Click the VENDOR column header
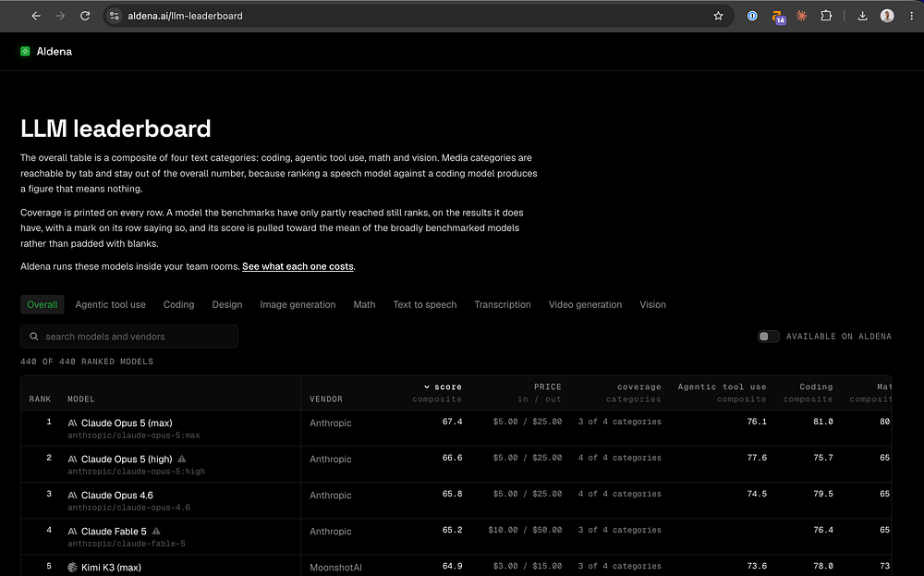 326,399
